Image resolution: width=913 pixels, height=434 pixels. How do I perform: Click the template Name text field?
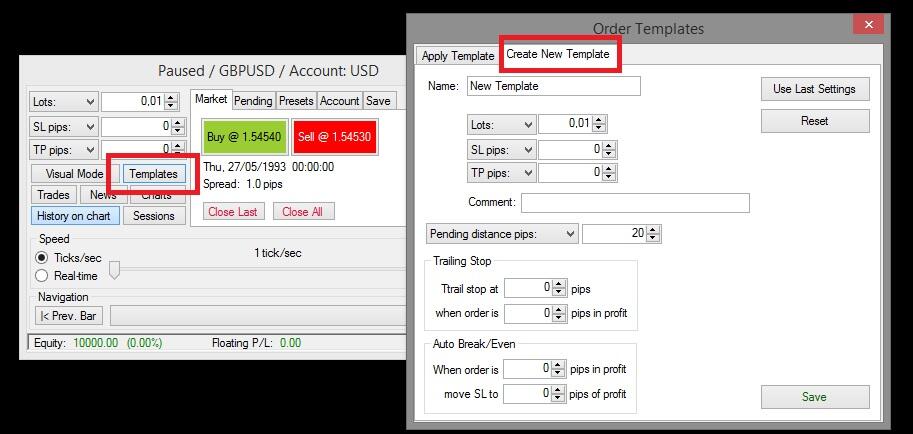coord(554,86)
